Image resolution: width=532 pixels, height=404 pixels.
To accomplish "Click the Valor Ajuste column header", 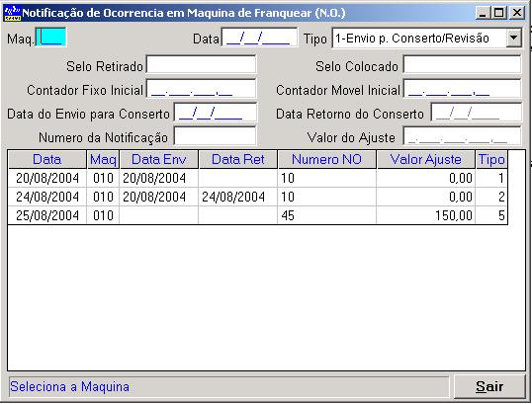I will click(x=426, y=160).
